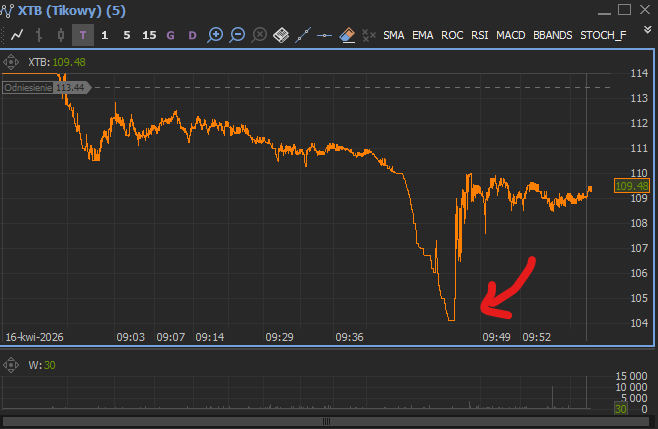Add RSI indicator

tap(480, 35)
